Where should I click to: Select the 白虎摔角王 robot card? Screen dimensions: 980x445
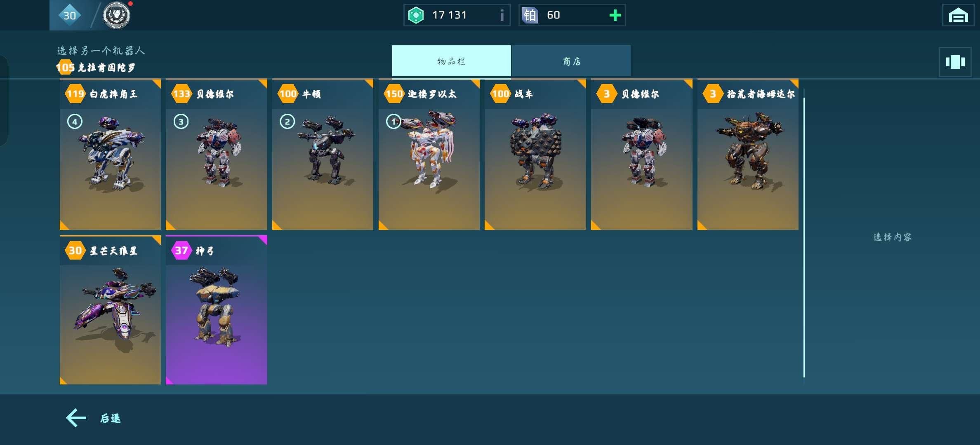tap(110, 155)
